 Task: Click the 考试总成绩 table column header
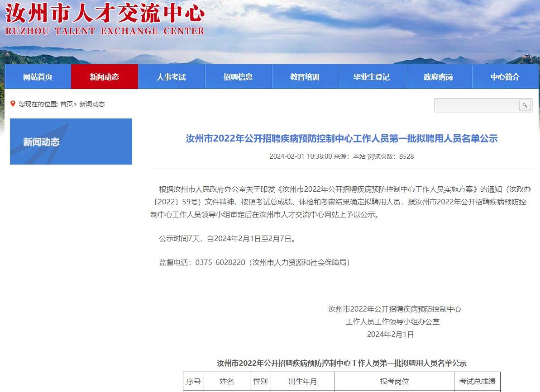(x=477, y=381)
